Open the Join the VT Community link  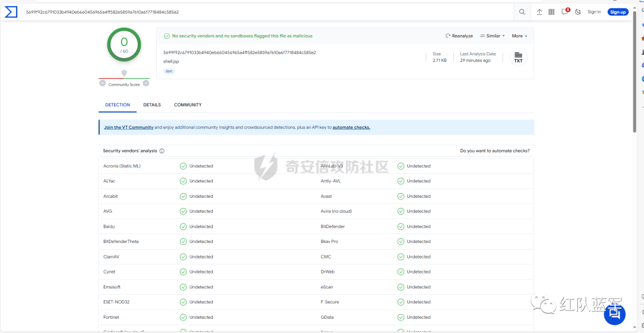coord(129,127)
